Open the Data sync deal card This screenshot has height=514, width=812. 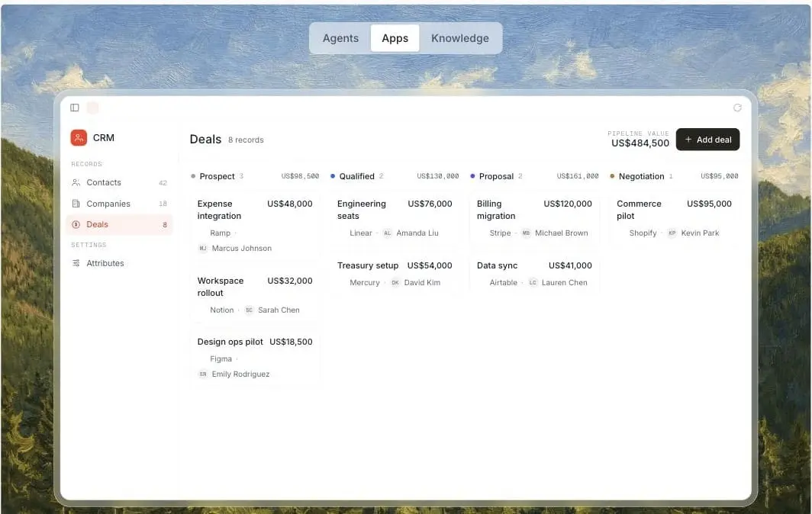[x=534, y=274]
